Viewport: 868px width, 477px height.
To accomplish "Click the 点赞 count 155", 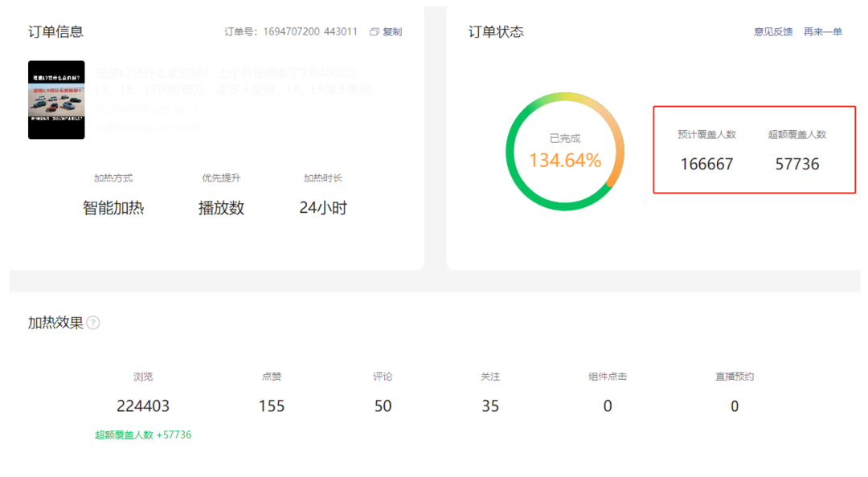I will (272, 406).
